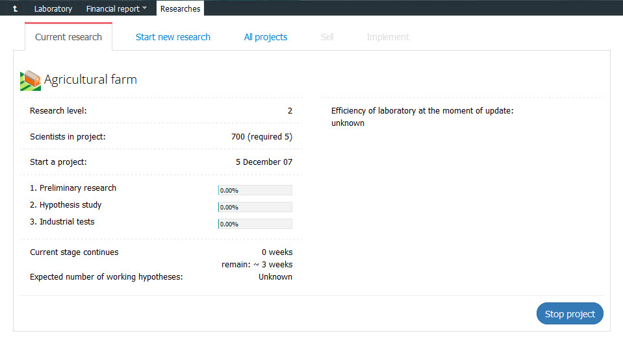
Task: Click the laboratory efficiency 'unknown' value
Action: click(x=348, y=123)
